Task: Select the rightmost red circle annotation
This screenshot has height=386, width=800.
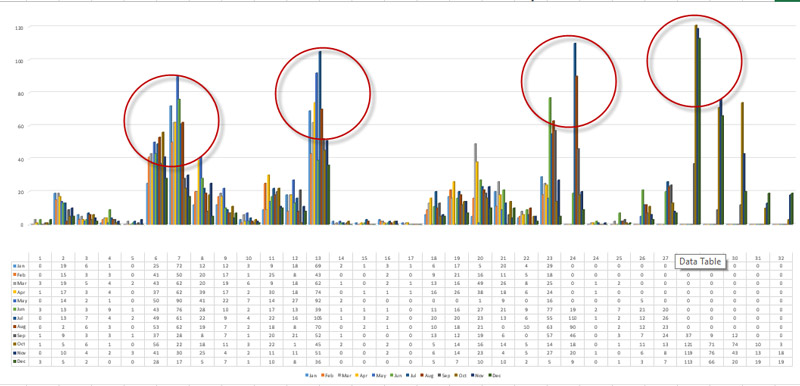Action: pyautogui.click(x=694, y=61)
